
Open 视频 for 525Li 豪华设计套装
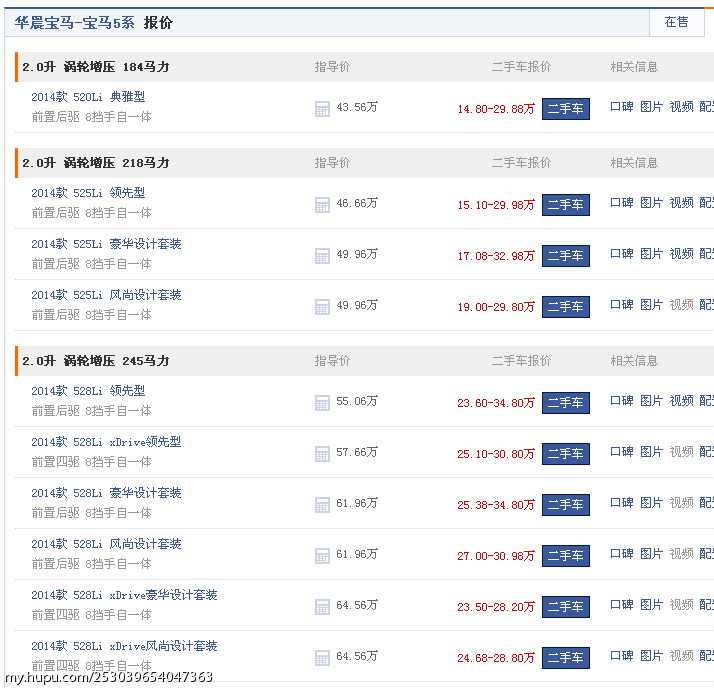click(681, 254)
